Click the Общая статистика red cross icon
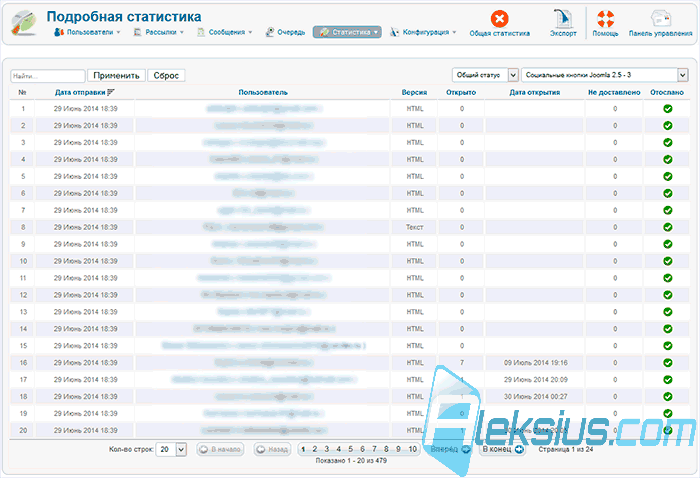 tap(500, 19)
